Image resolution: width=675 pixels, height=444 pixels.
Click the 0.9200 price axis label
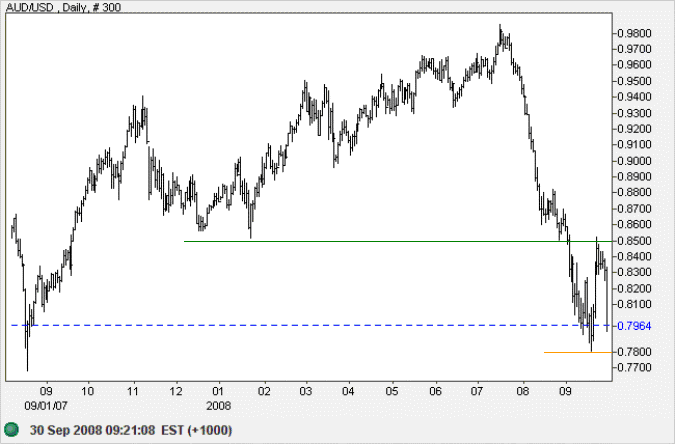click(x=634, y=129)
